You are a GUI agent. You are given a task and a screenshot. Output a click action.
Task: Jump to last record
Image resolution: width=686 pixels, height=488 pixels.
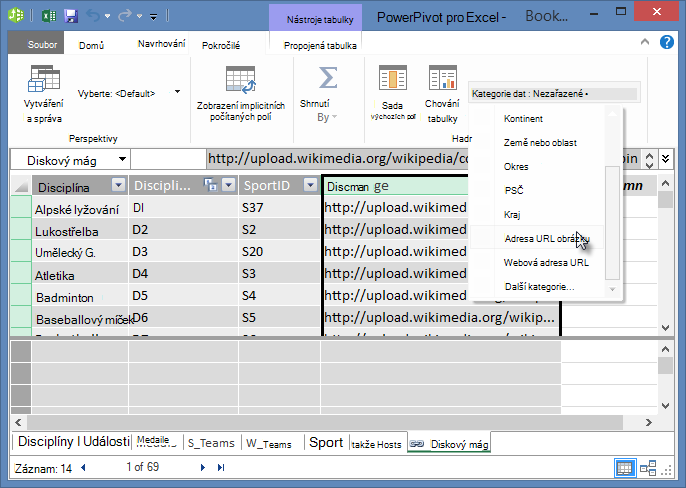point(221,467)
